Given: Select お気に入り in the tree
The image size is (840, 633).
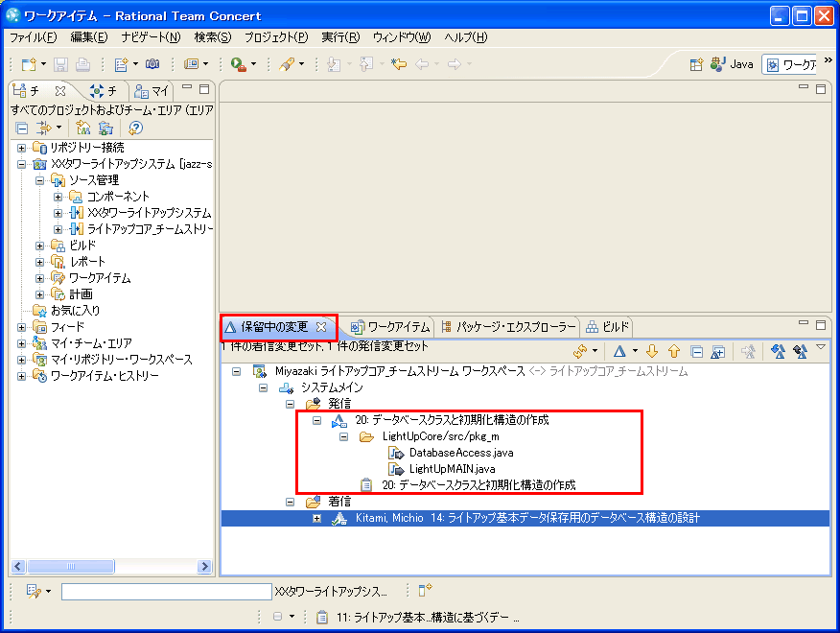Looking at the screenshot, I should [75, 311].
